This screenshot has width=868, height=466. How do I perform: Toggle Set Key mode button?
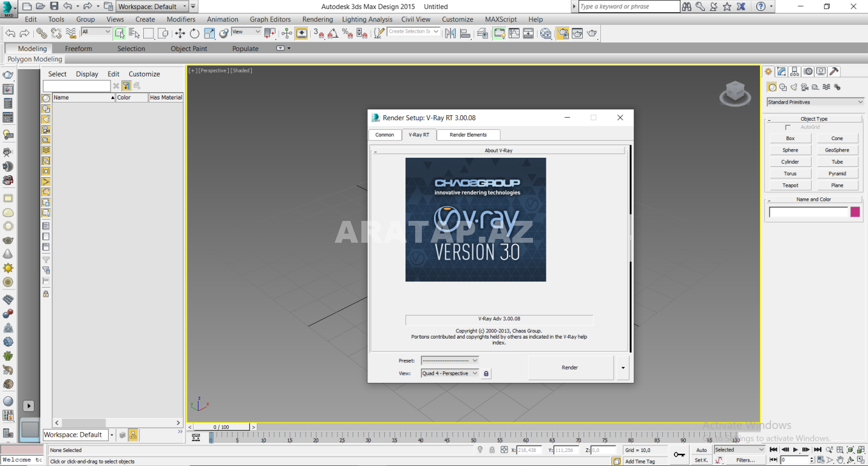(702, 460)
